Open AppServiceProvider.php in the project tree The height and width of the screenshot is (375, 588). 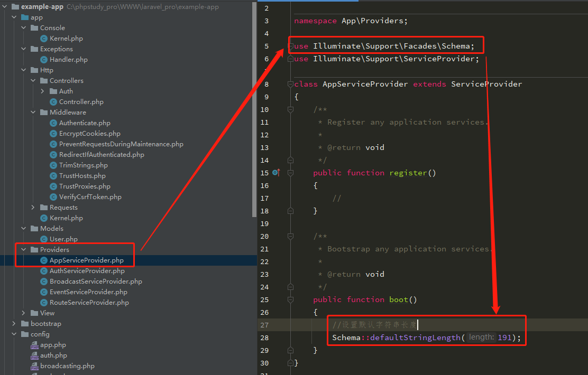(x=86, y=260)
